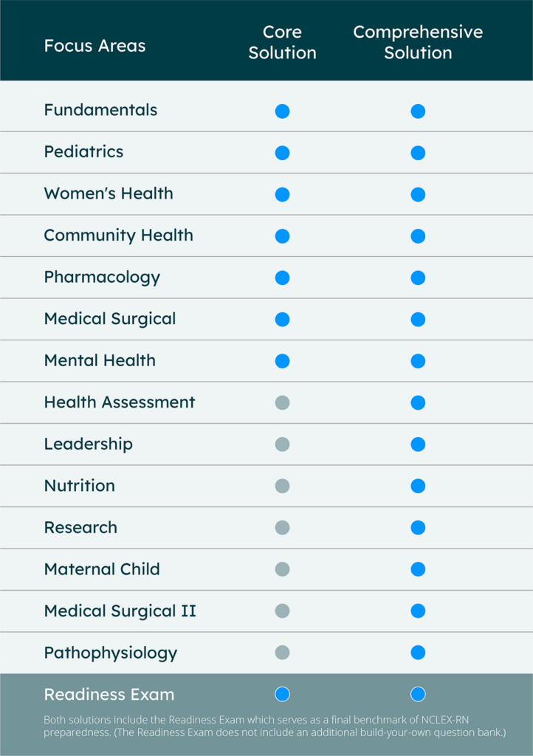Select the Medical Surgical II gray dot
Image resolution: width=533 pixels, height=756 pixels.
(283, 611)
